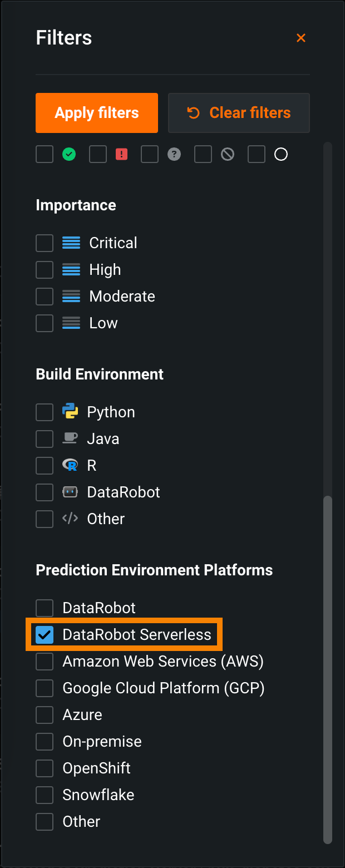Close the Filters panel with X
Image resolution: width=345 pixels, height=868 pixels.
coord(301,38)
